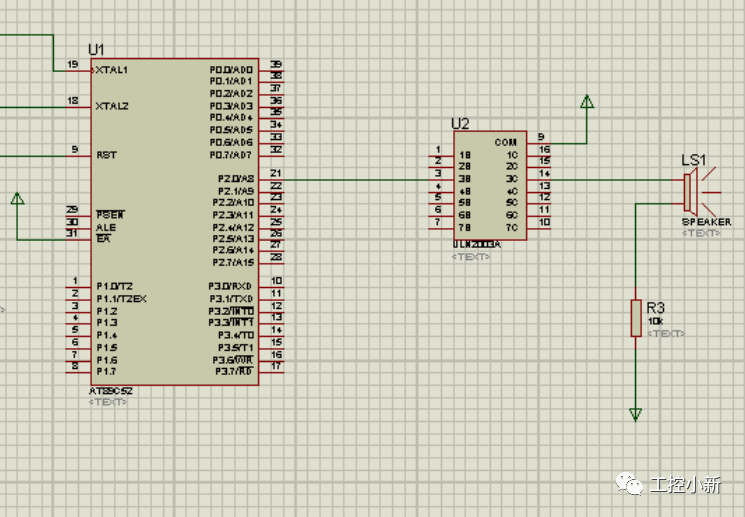Click the power terminal arrow above U2
The image size is (745, 517).
tap(587, 101)
